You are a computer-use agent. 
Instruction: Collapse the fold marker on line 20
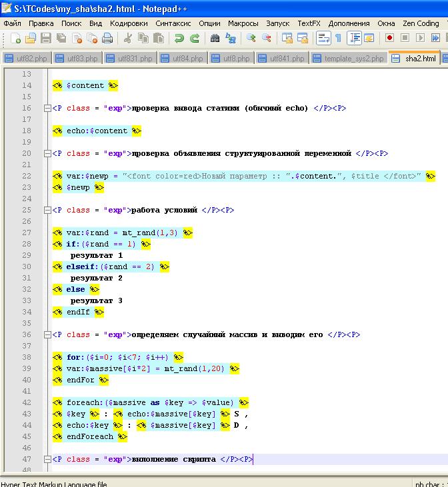pos(47,153)
